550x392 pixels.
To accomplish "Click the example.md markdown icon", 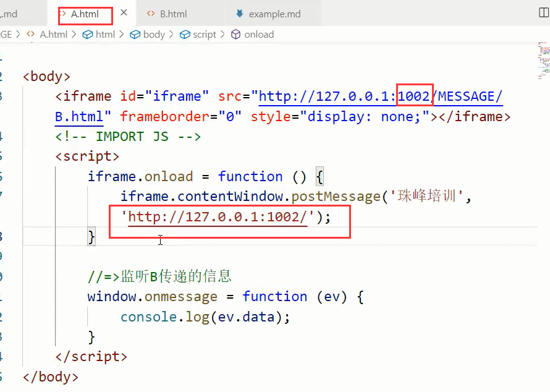I will [240, 14].
